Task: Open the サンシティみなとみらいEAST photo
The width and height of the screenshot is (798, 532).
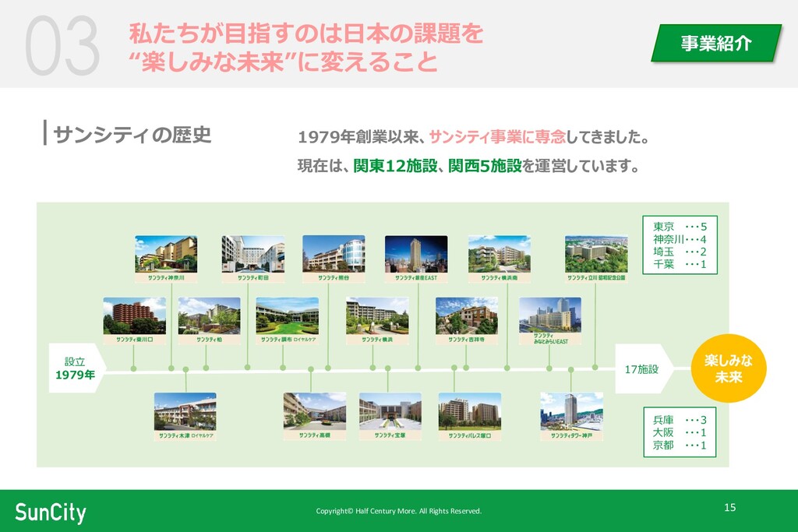Action: (550, 315)
